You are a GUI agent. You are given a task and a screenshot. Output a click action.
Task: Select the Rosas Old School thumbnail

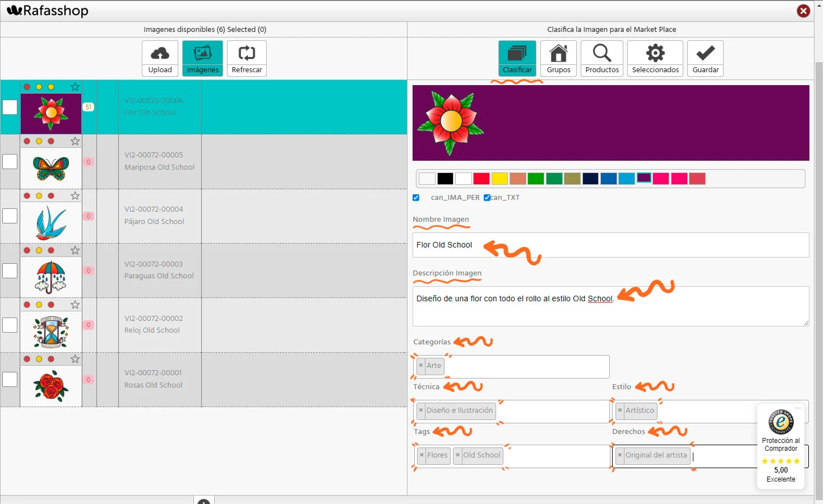(x=51, y=386)
